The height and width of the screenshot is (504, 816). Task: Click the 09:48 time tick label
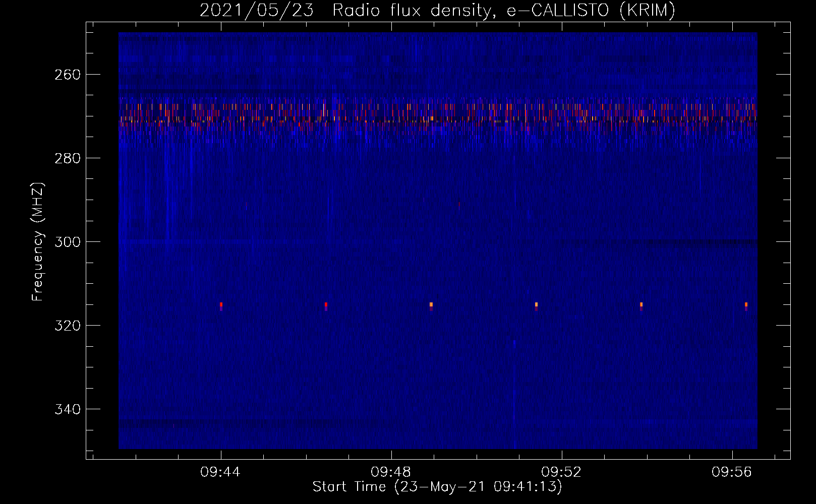pos(391,472)
